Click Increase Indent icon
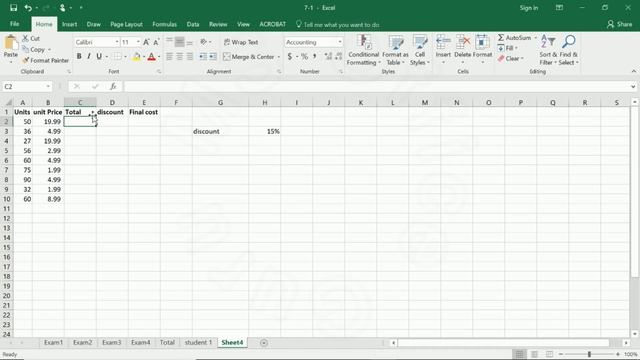Screen dimensions: 640x360 213,56
